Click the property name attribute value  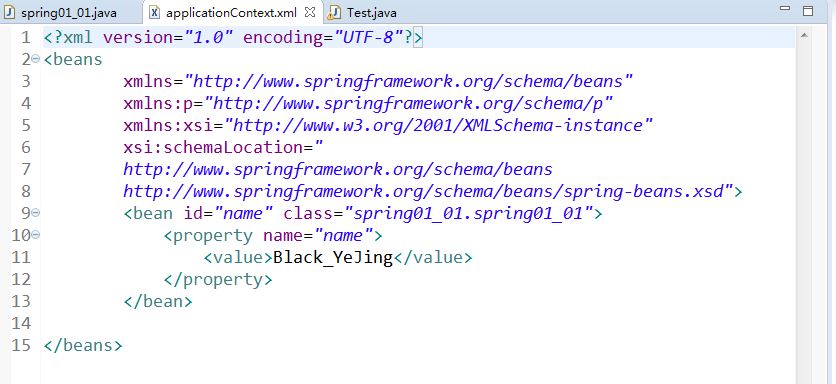click(344, 235)
